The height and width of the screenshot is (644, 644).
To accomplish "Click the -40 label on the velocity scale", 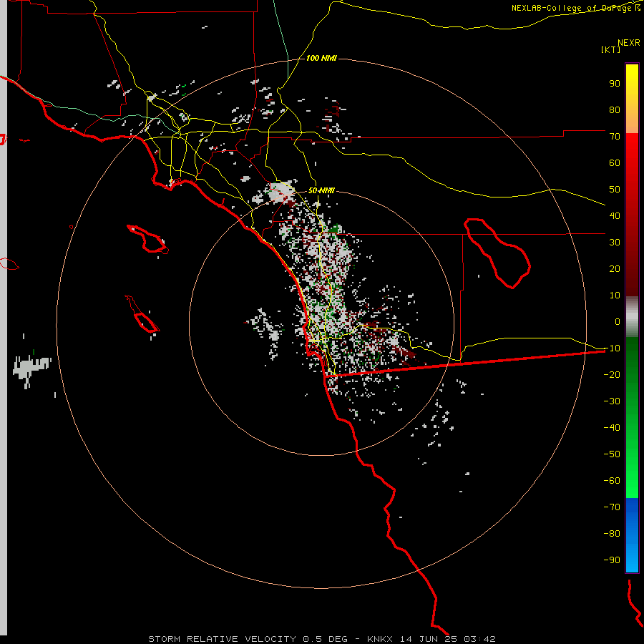I will [612, 428].
